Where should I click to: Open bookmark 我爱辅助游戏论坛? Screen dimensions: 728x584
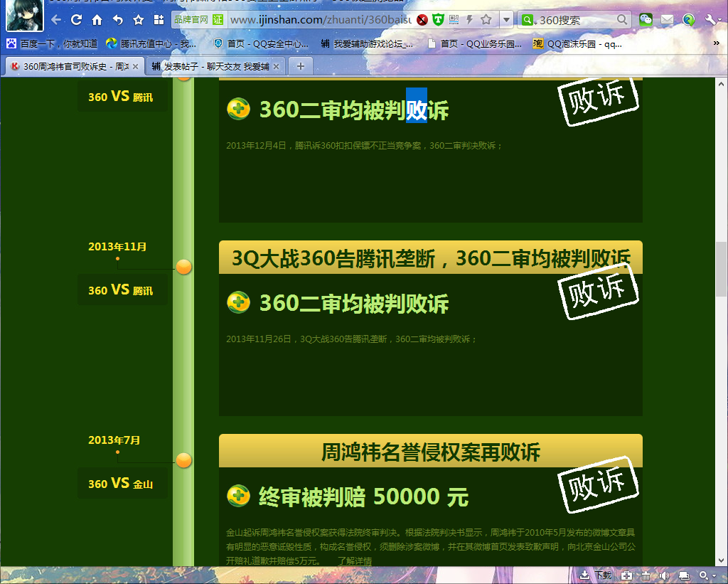(x=367, y=43)
